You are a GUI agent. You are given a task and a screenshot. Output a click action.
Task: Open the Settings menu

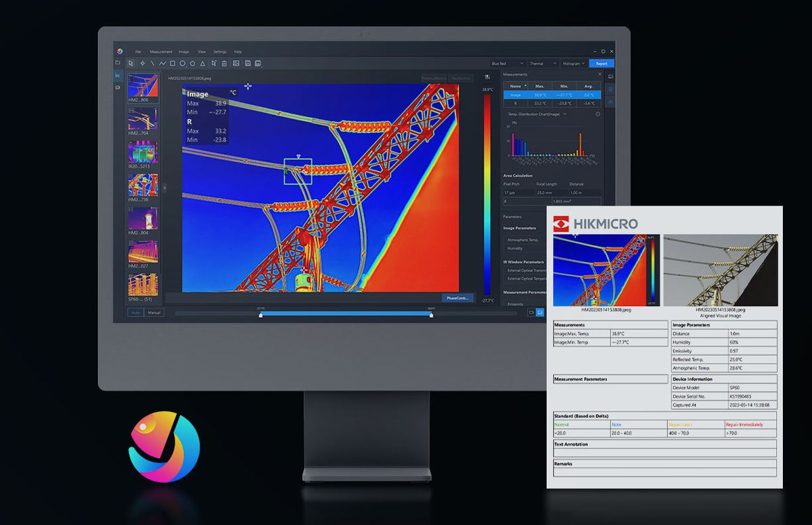tap(220, 52)
